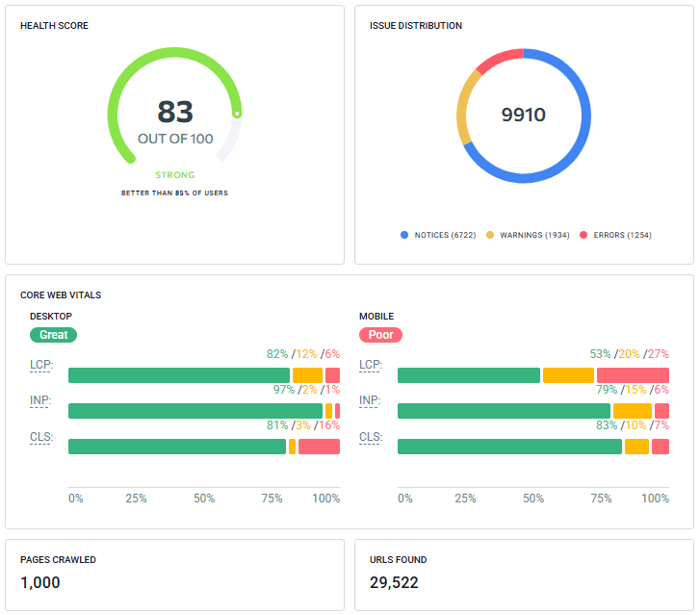The image size is (700, 615).
Task: Select the Notices (6722) legend label
Action: (x=445, y=235)
